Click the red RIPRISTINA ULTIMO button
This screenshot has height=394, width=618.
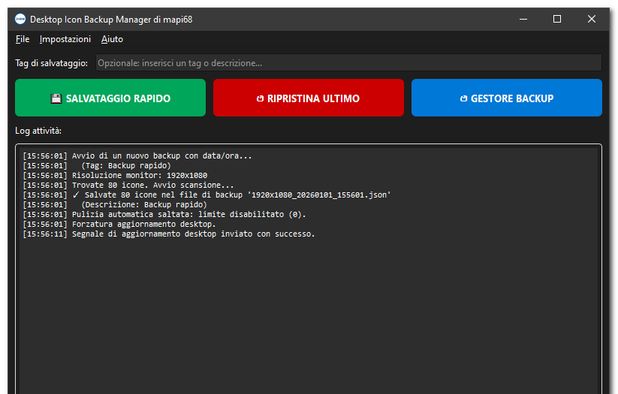[x=309, y=98]
